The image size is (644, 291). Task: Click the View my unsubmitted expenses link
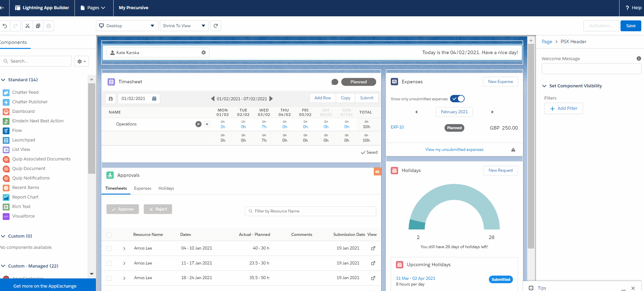coord(454,150)
